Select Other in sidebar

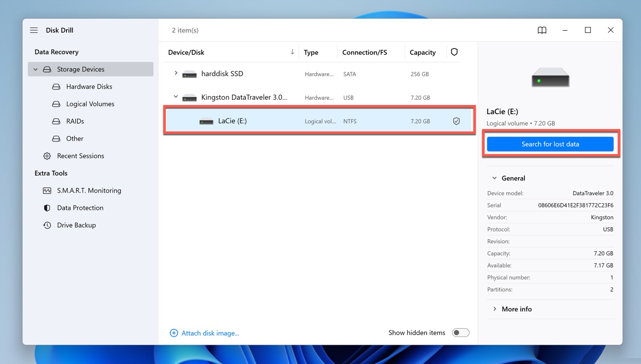click(75, 139)
